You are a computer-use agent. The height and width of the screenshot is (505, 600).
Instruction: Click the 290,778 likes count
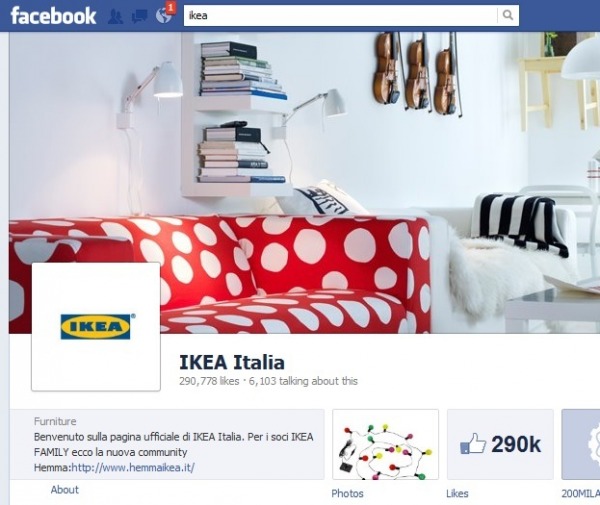tap(209, 381)
